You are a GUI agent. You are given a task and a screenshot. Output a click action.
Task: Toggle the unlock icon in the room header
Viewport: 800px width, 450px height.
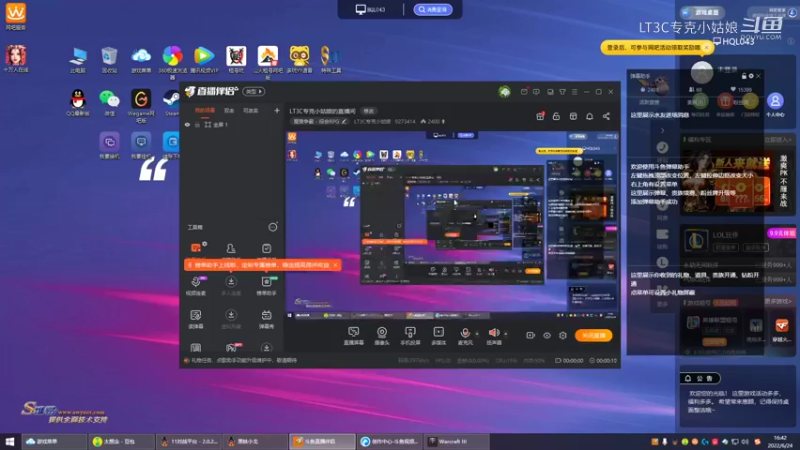click(x=556, y=116)
